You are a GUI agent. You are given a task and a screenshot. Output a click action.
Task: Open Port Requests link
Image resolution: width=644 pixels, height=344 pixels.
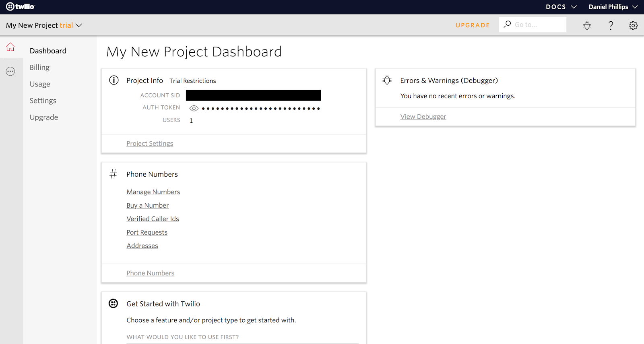click(147, 232)
